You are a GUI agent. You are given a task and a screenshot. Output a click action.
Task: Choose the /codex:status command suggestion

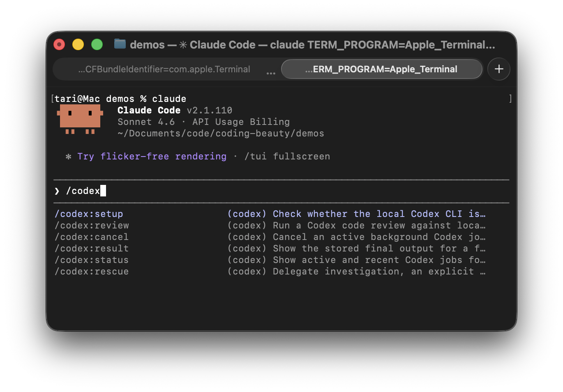click(92, 260)
